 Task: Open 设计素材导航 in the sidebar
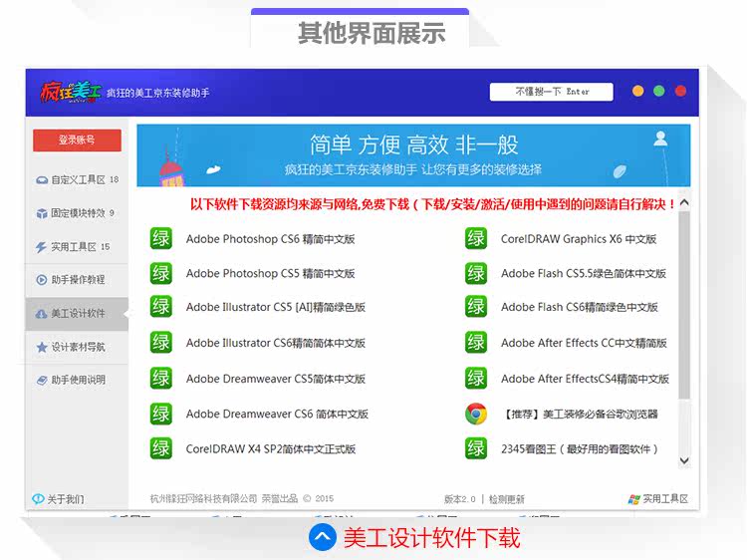77,347
